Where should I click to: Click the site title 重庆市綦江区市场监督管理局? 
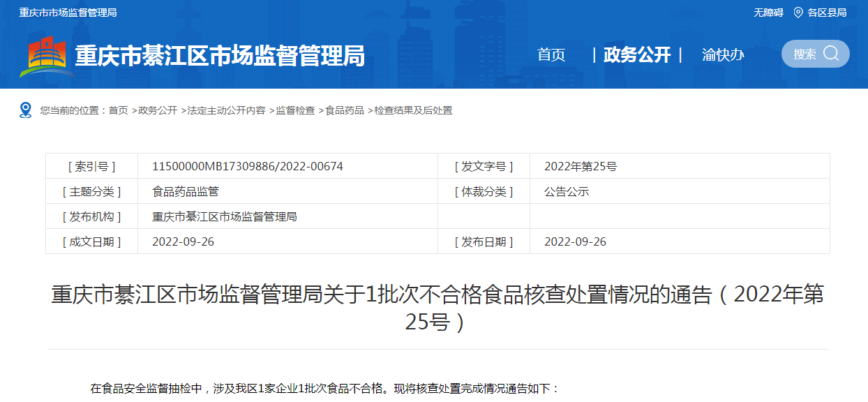[x=220, y=56]
